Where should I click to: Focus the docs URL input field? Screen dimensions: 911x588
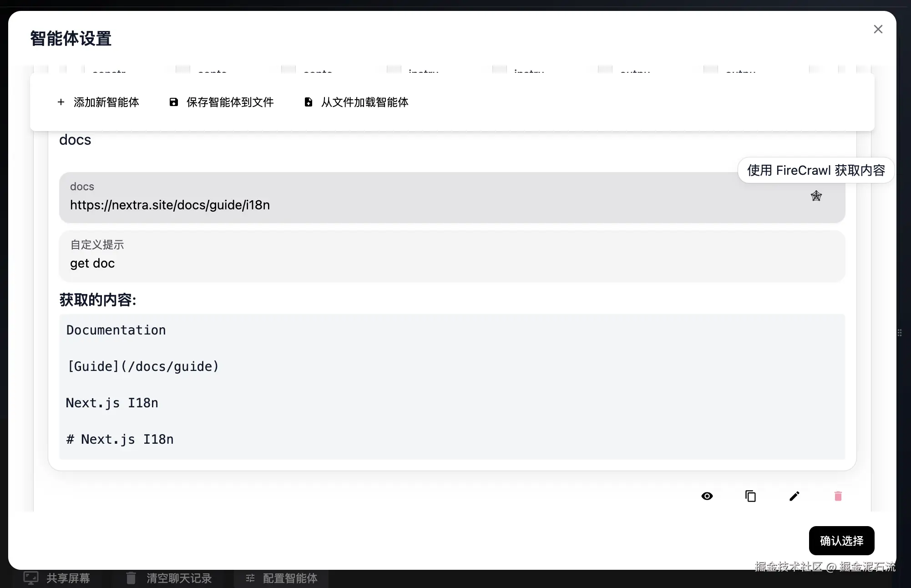point(410,205)
